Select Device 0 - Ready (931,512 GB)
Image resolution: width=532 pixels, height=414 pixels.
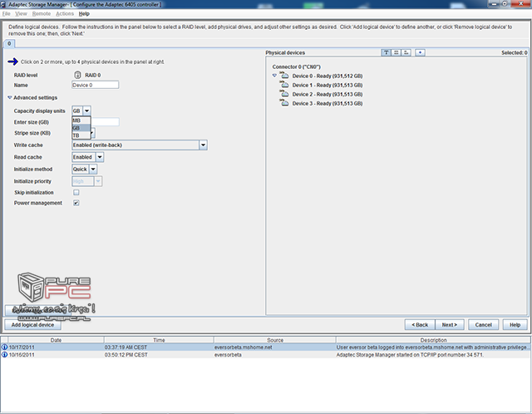(328, 76)
